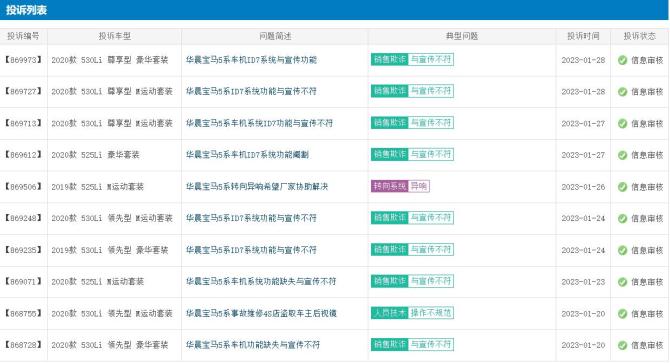Viewport: 670px width, 363px height.
Task: Click green check icon for complaint 869071
Action: click(623, 282)
